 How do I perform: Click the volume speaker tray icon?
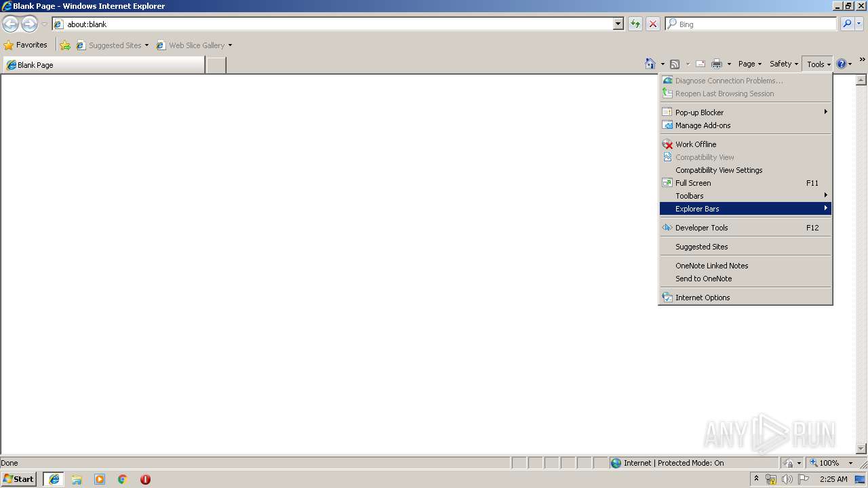click(x=787, y=479)
